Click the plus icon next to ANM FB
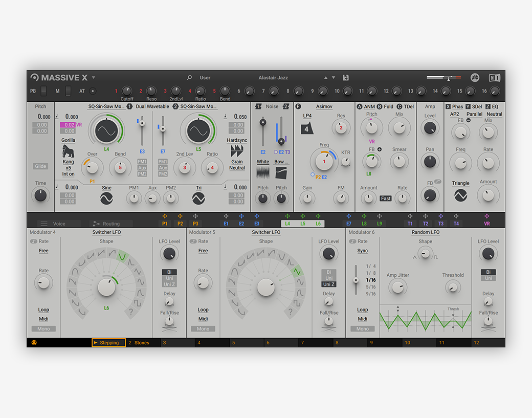The width and height of the screenshot is (532, 418). click(380, 149)
